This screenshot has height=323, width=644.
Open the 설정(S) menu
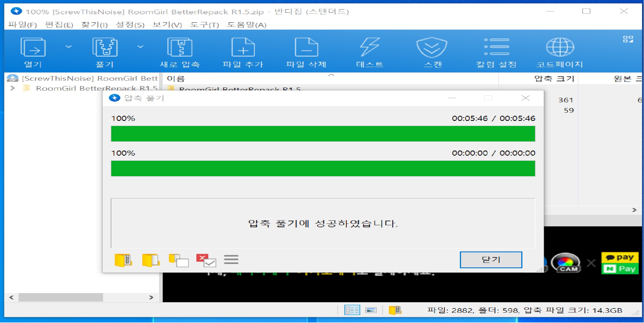tap(130, 25)
